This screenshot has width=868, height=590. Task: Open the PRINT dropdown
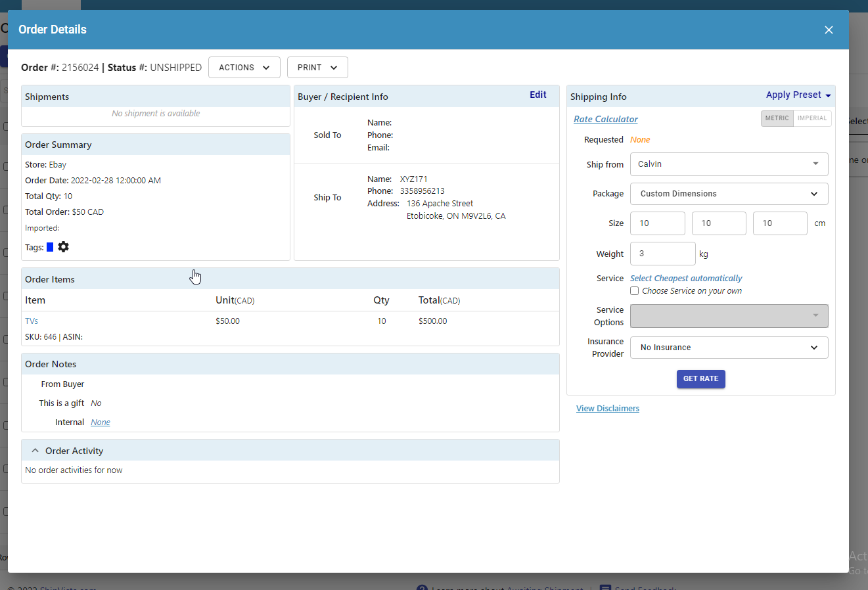pos(317,68)
